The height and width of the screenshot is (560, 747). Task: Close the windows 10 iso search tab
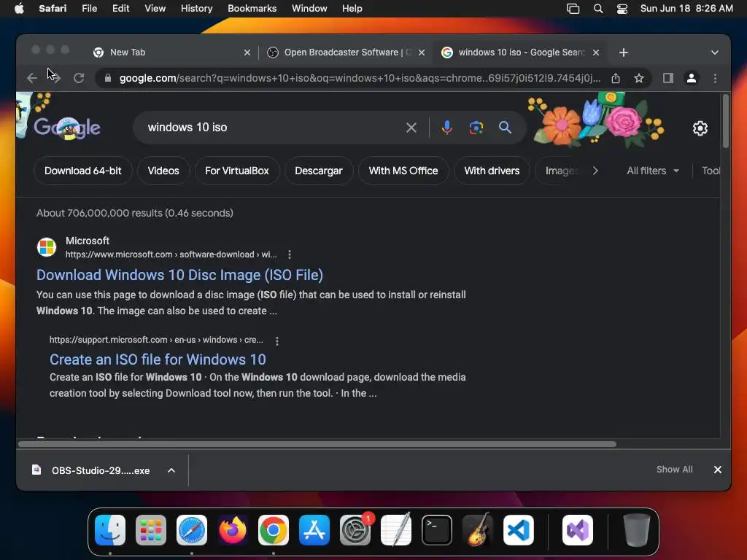pos(596,52)
